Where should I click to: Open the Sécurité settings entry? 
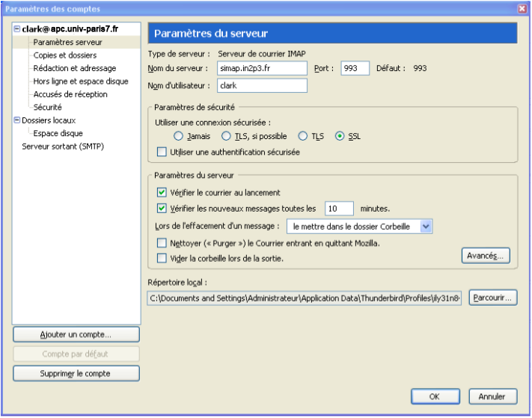[x=47, y=107]
